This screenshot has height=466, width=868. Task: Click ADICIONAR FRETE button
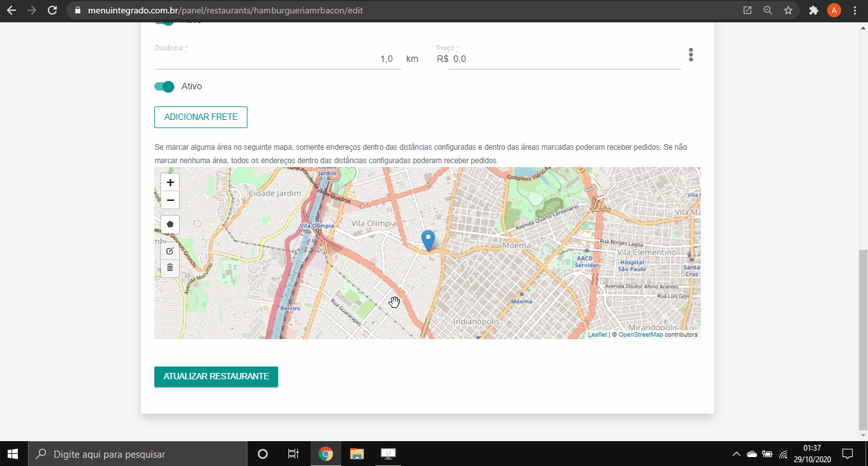[x=201, y=117]
